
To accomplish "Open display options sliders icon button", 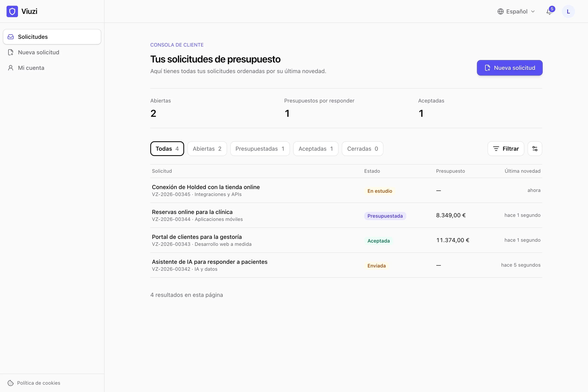I will (535, 149).
